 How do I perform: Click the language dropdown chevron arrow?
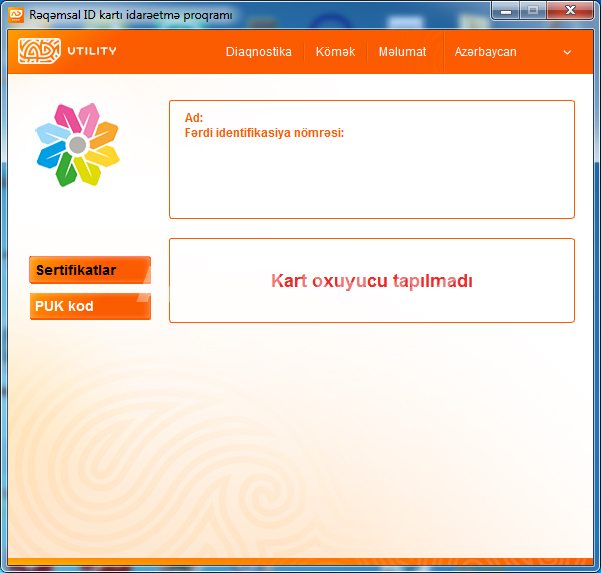point(567,53)
